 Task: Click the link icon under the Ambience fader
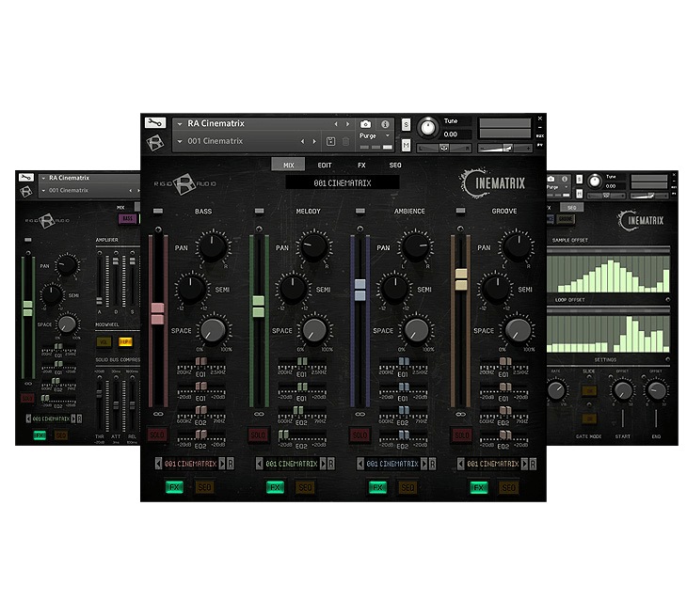tap(360, 414)
